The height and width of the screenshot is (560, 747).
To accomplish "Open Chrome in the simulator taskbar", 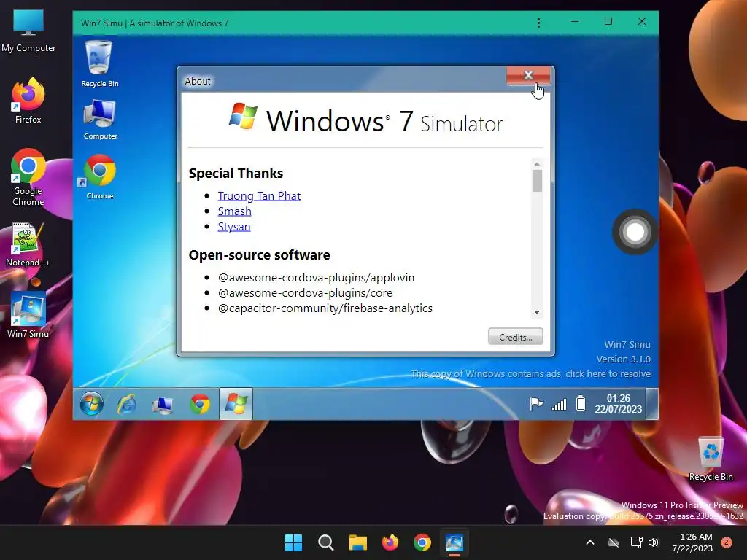I will (200, 404).
